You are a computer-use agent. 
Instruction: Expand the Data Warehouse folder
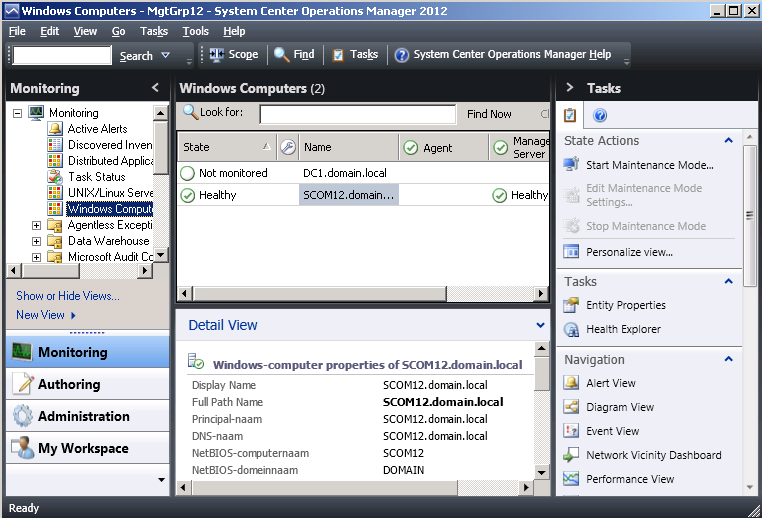[x=36, y=241]
